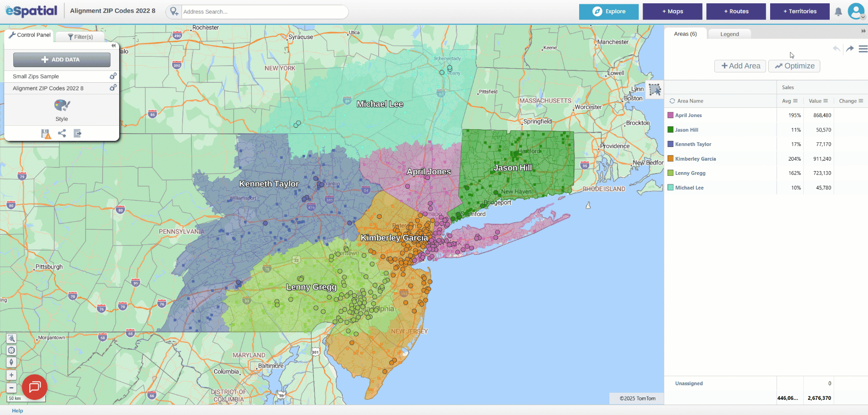The height and width of the screenshot is (415, 868).
Task: Zoom out on the map with minus
Action: [11, 388]
